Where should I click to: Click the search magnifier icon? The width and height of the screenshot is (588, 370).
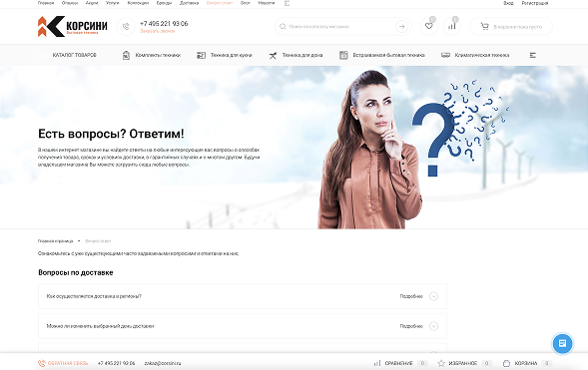pyautogui.click(x=283, y=27)
